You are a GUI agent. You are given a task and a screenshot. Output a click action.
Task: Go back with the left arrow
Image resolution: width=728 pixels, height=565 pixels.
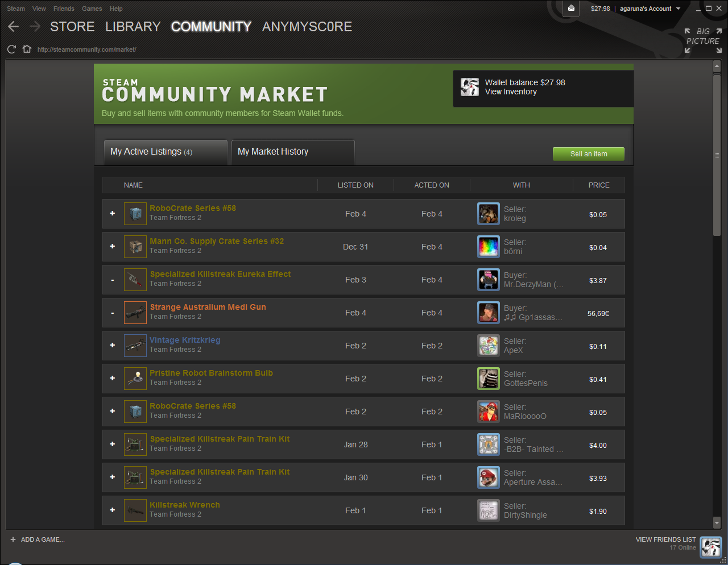(14, 27)
